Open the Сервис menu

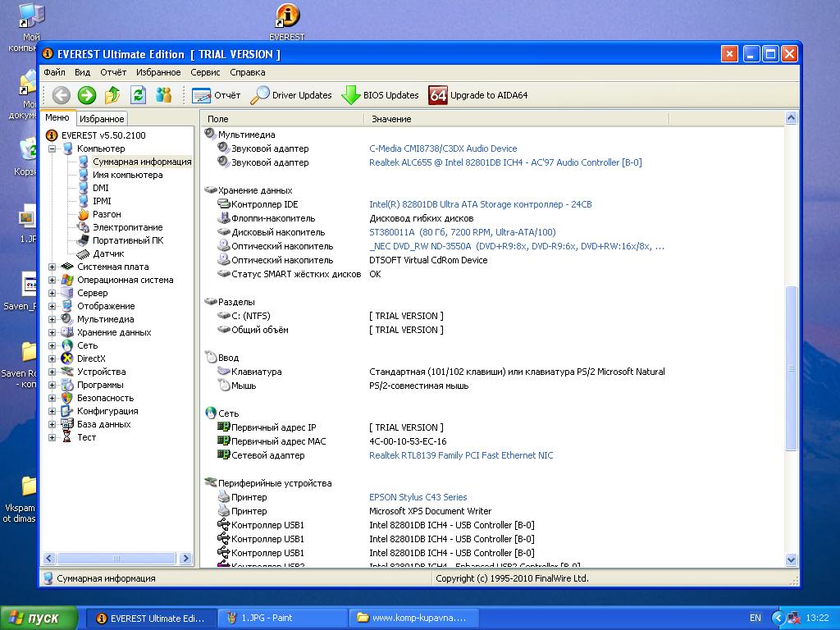[205, 72]
